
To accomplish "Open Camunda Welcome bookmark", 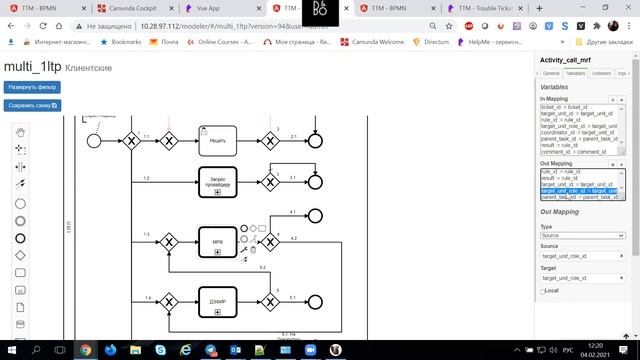I will point(372,42).
